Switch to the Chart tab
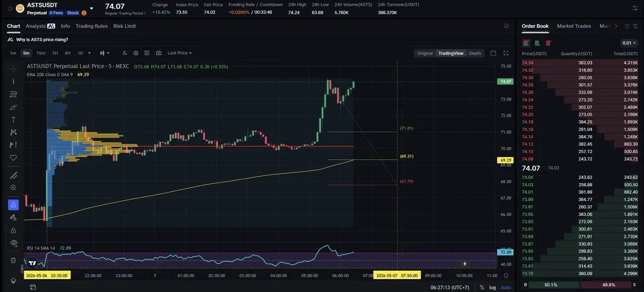 point(13,26)
